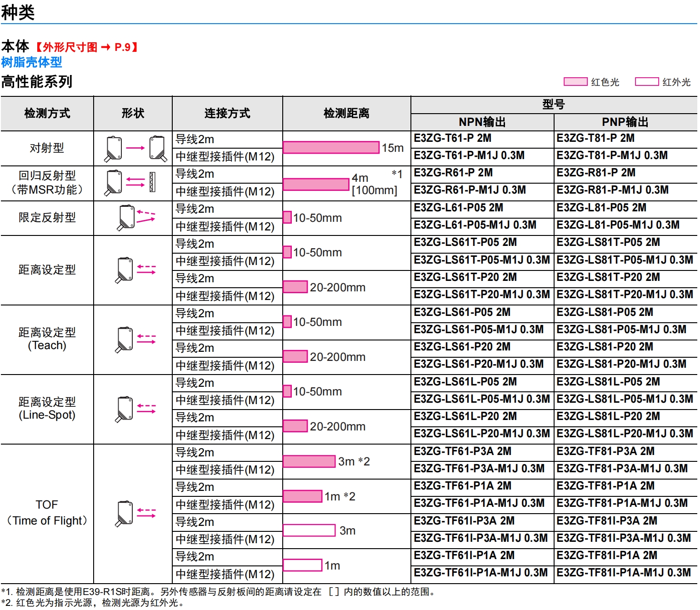The width and height of the screenshot is (700, 610).
Task: Click the 红外光 hollow legend swatch
Action: pyautogui.click(x=646, y=82)
